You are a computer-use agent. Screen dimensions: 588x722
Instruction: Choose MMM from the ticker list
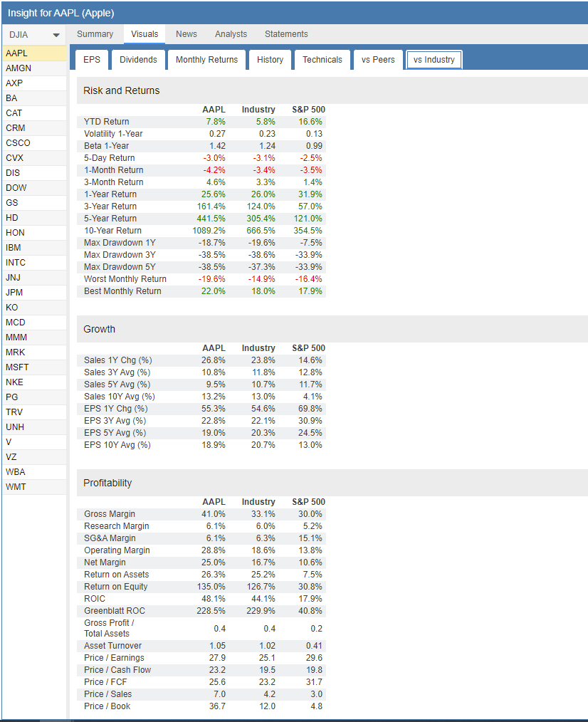coord(34,338)
